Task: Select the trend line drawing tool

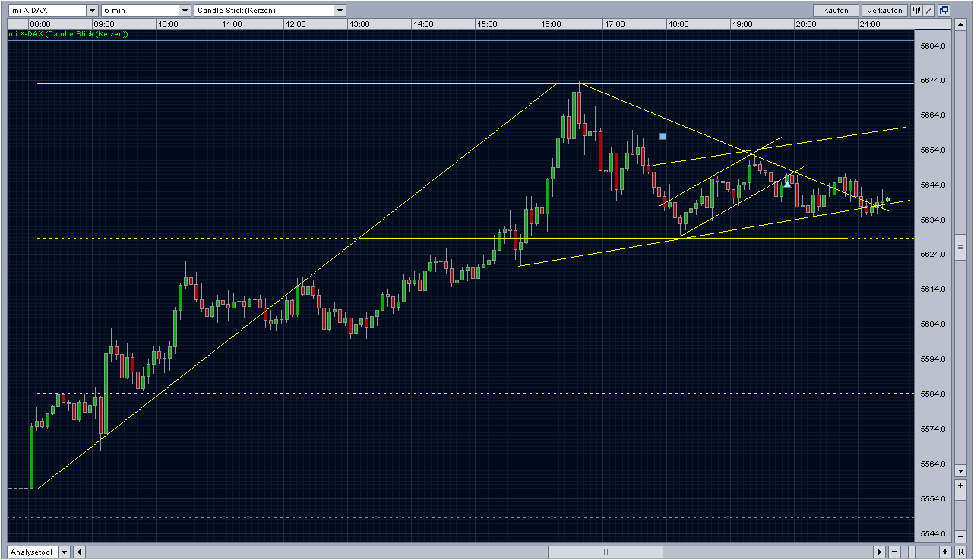Action: pyautogui.click(x=930, y=11)
